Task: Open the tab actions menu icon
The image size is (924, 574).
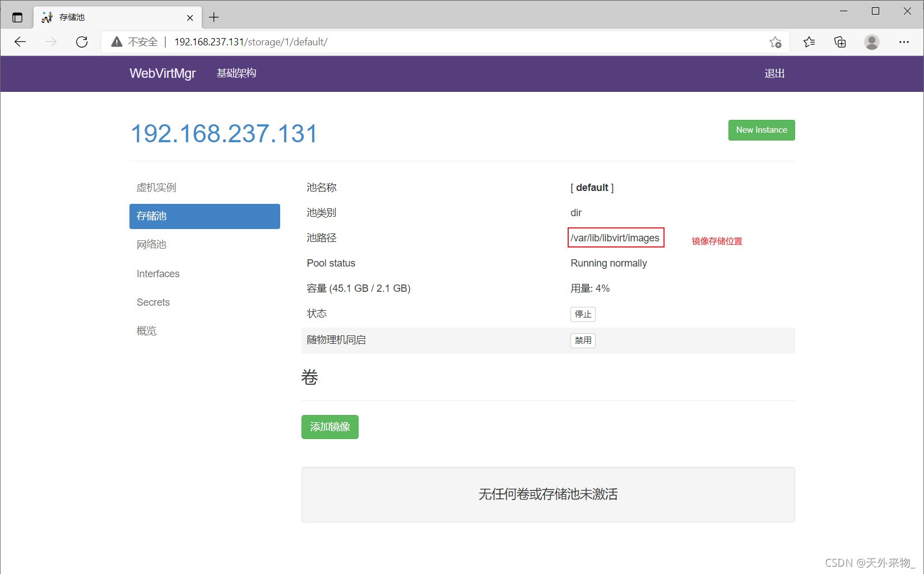Action: coord(17,17)
